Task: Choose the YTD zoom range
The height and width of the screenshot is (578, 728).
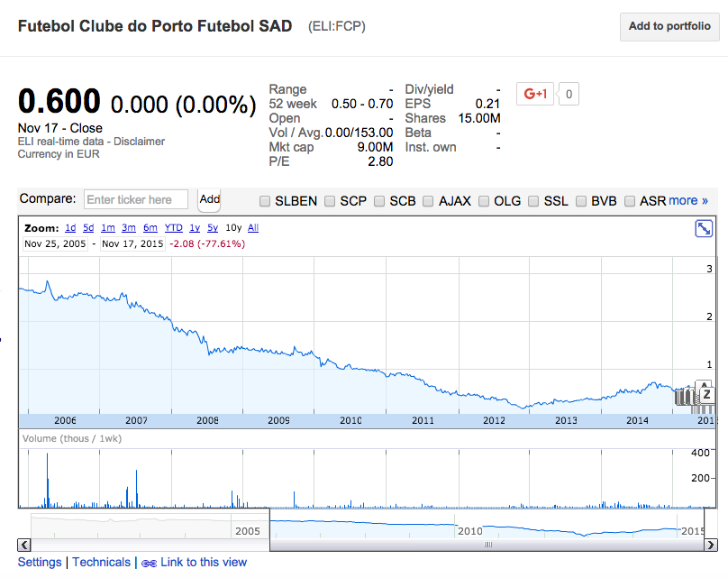Action: tap(174, 227)
